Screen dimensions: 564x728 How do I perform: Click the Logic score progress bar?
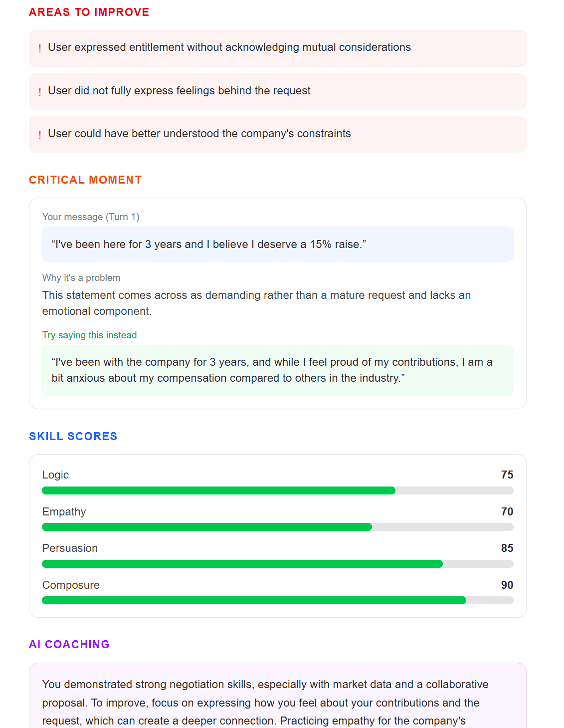point(277,490)
